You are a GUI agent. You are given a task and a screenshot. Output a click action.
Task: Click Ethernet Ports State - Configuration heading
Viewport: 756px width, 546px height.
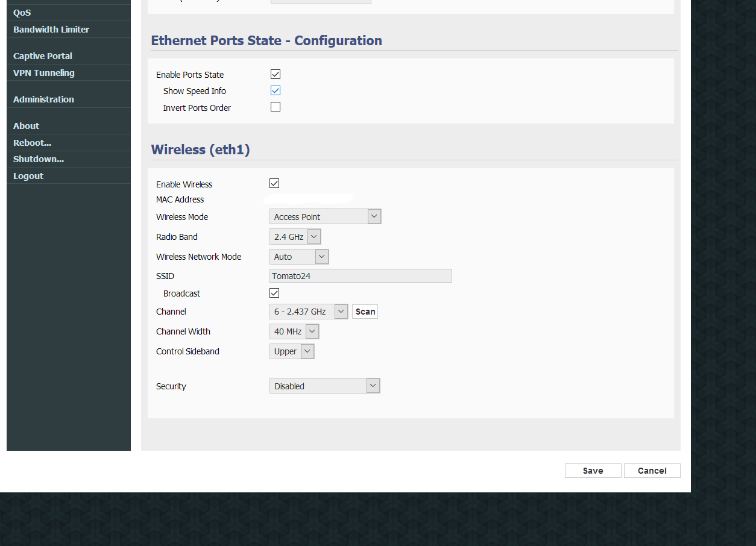266,40
